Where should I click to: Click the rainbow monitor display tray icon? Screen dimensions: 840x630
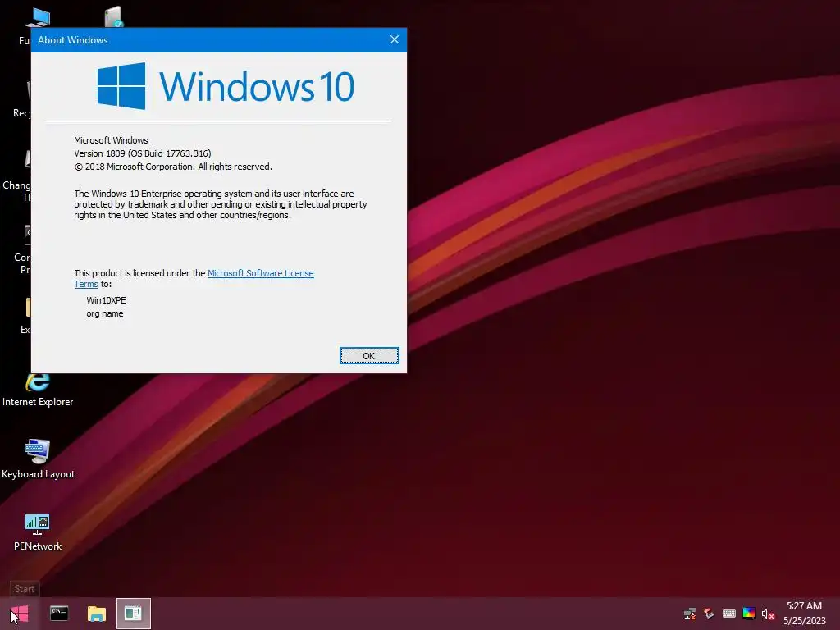point(749,614)
